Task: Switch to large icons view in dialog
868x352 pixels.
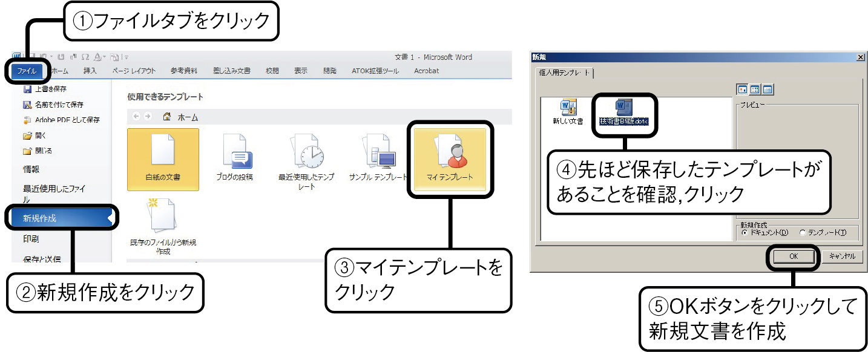Action: pos(742,90)
